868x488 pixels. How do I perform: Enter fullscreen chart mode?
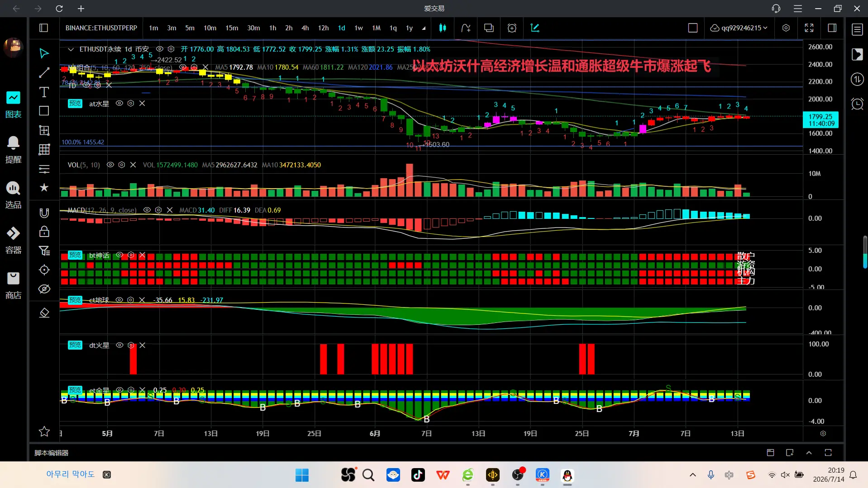[x=809, y=28]
